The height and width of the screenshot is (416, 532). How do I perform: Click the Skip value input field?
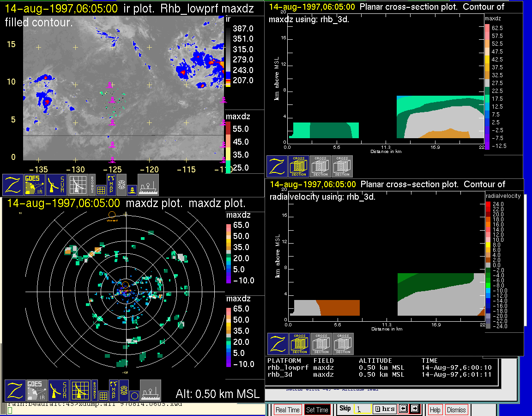tap(363, 409)
